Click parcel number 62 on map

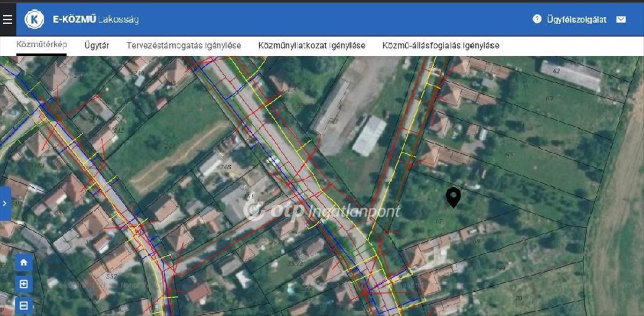(x=556, y=70)
